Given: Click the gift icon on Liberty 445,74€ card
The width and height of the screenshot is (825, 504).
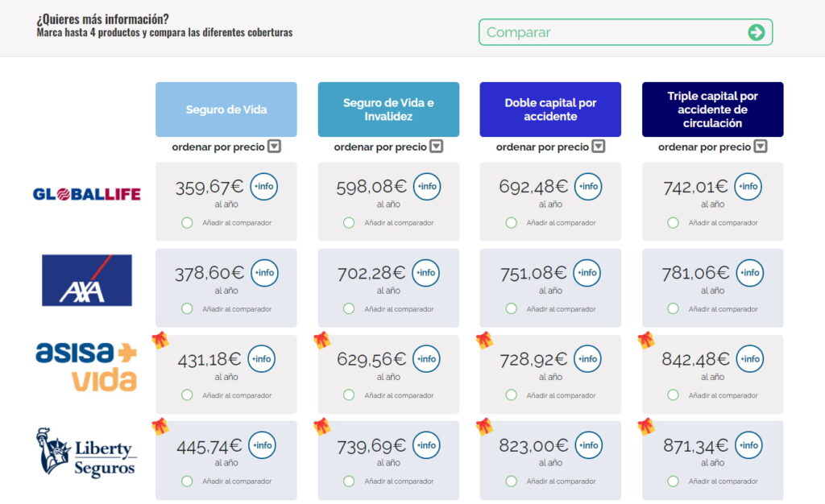Looking at the screenshot, I should [x=160, y=426].
